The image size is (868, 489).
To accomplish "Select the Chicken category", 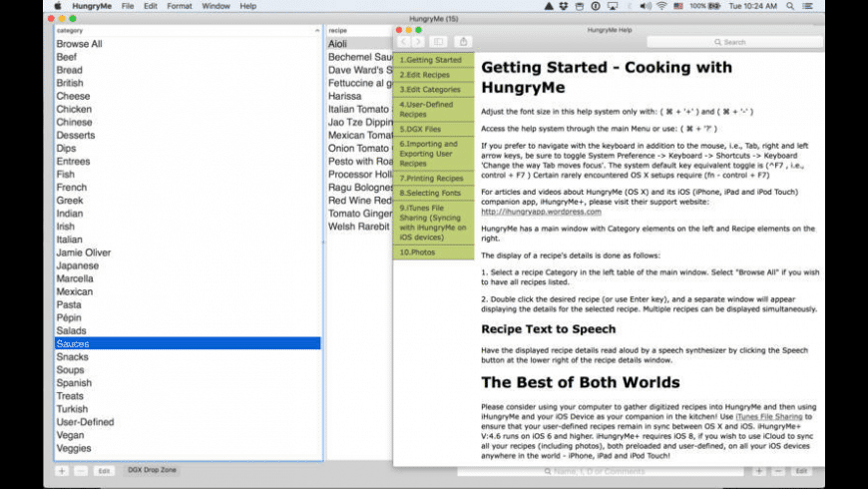I will [188, 109].
